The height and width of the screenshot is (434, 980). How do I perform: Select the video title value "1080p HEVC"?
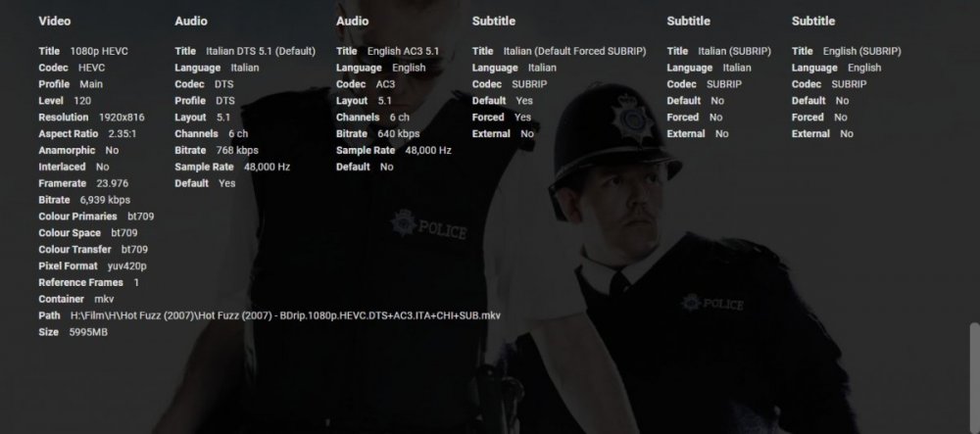[99, 51]
